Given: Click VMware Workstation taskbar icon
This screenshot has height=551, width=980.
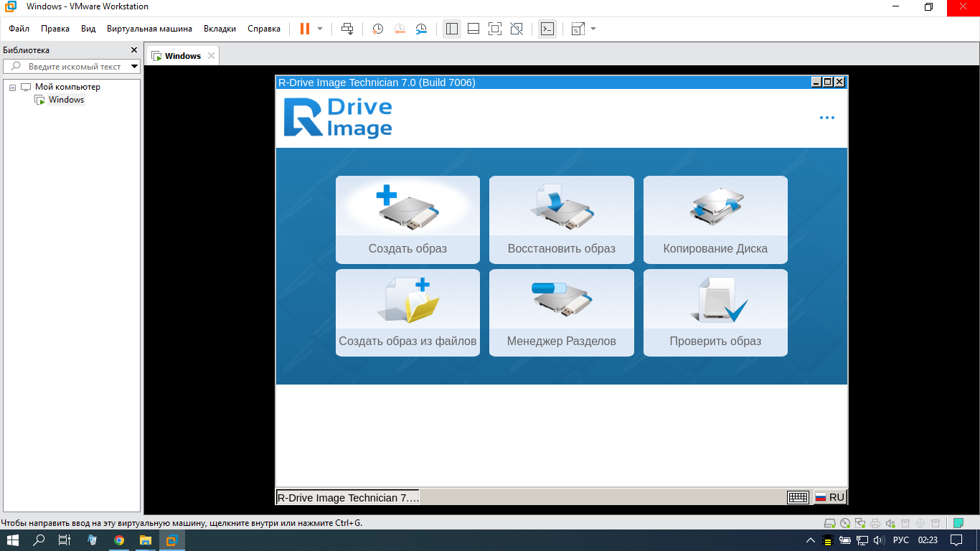Looking at the screenshot, I should 171,540.
